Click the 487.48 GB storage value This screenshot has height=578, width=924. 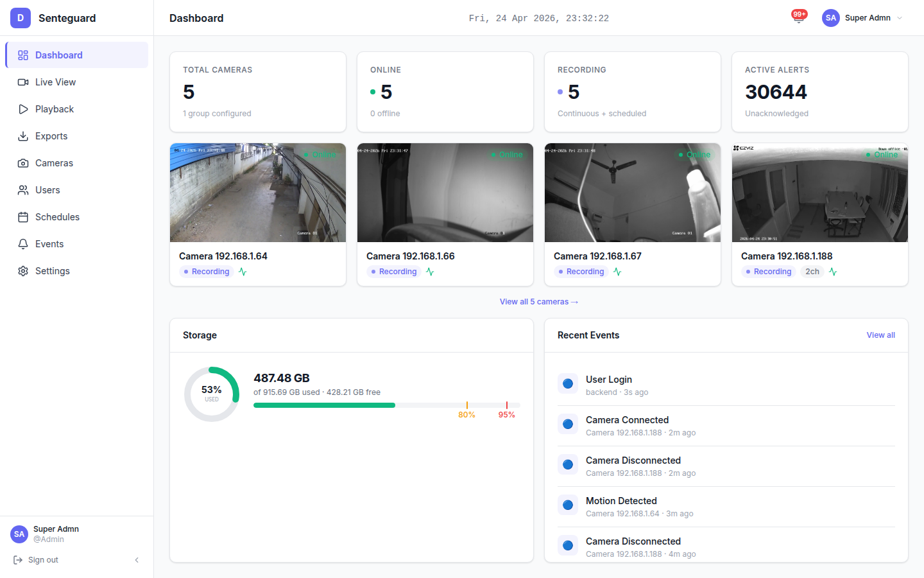282,378
